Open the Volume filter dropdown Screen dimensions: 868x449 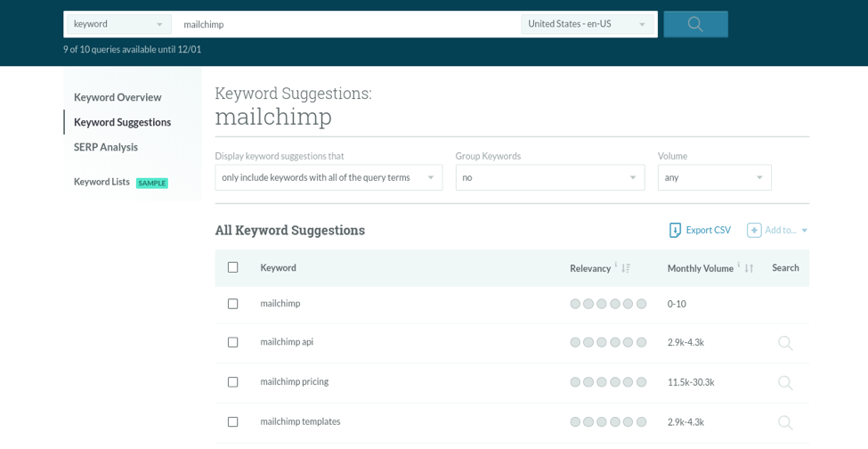pyautogui.click(x=714, y=177)
